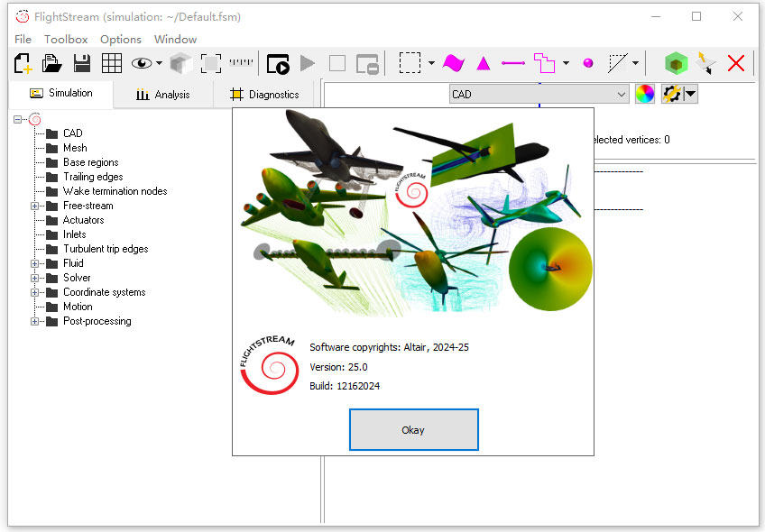Click the initialize solver play-window icon
The width and height of the screenshot is (765, 532).
coord(278,63)
